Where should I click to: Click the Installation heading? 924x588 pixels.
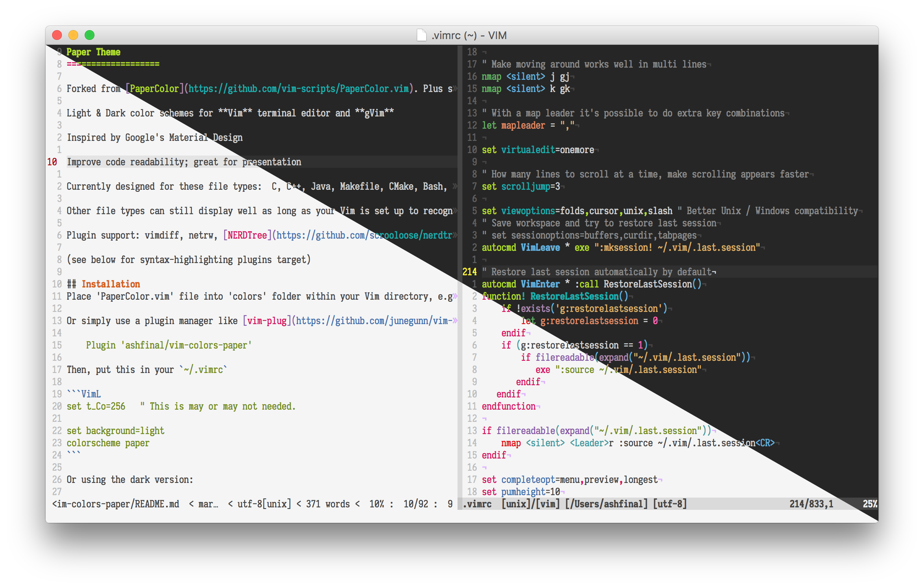pos(111,284)
